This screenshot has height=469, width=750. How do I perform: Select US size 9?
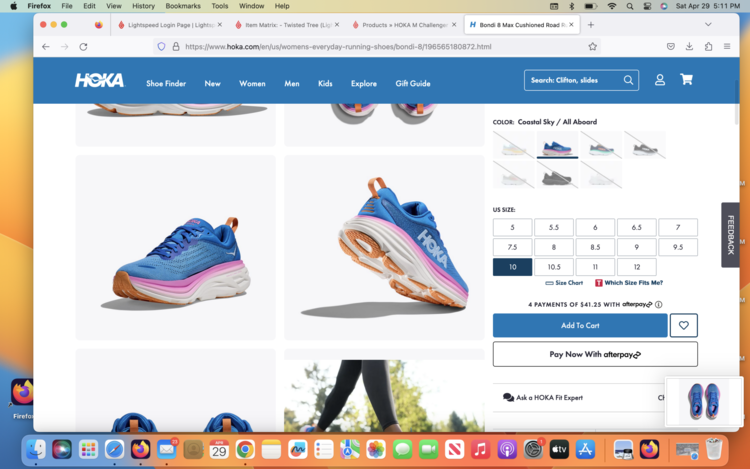(637, 247)
